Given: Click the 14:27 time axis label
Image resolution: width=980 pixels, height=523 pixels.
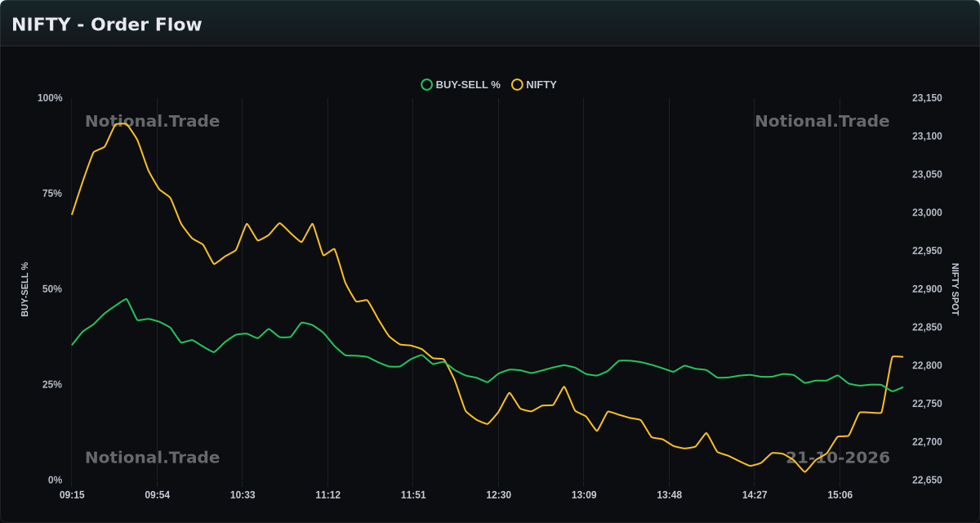Looking at the screenshot, I should coord(755,495).
